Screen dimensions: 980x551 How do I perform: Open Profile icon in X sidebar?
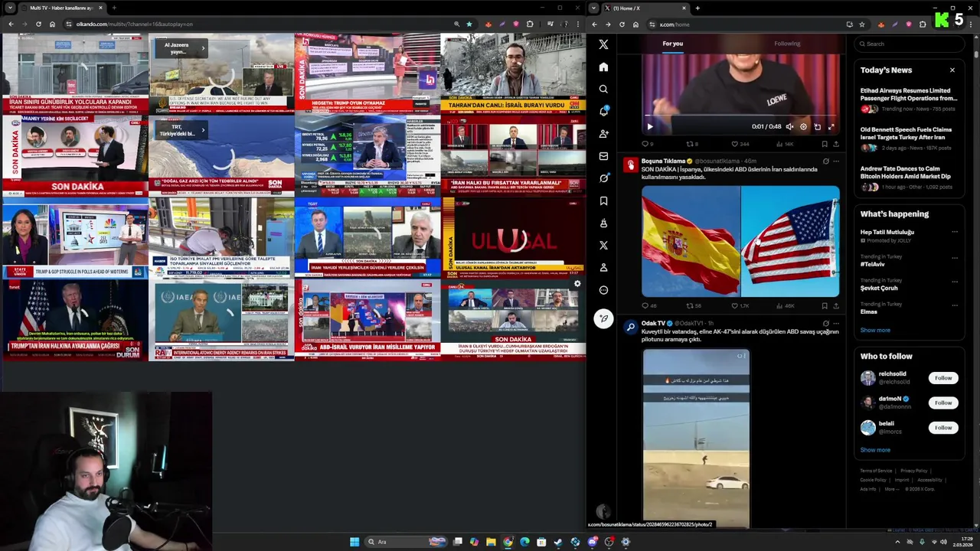tap(603, 267)
